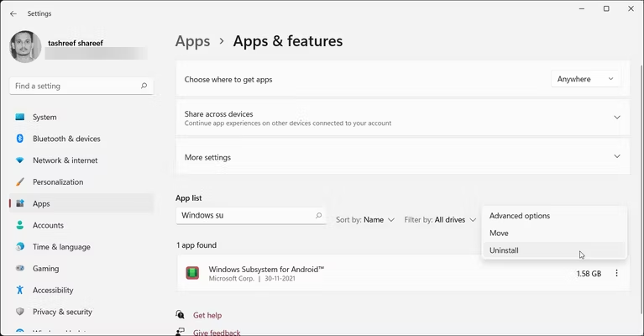Open the Sort by Name dropdown

coord(364,220)
